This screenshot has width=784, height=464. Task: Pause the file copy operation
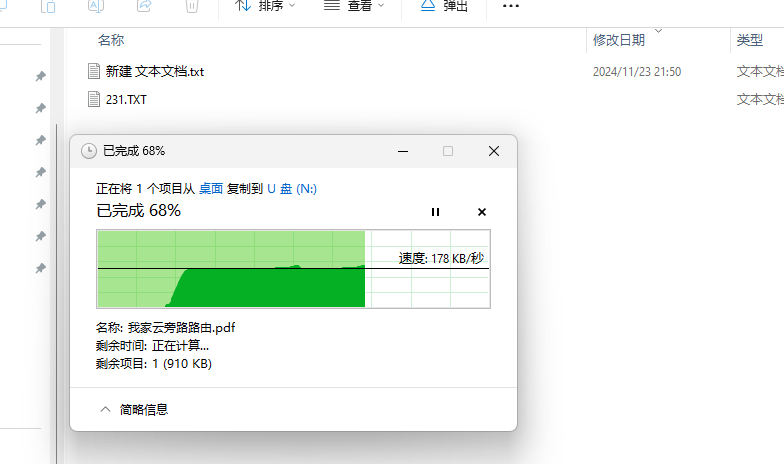[435, 212]
